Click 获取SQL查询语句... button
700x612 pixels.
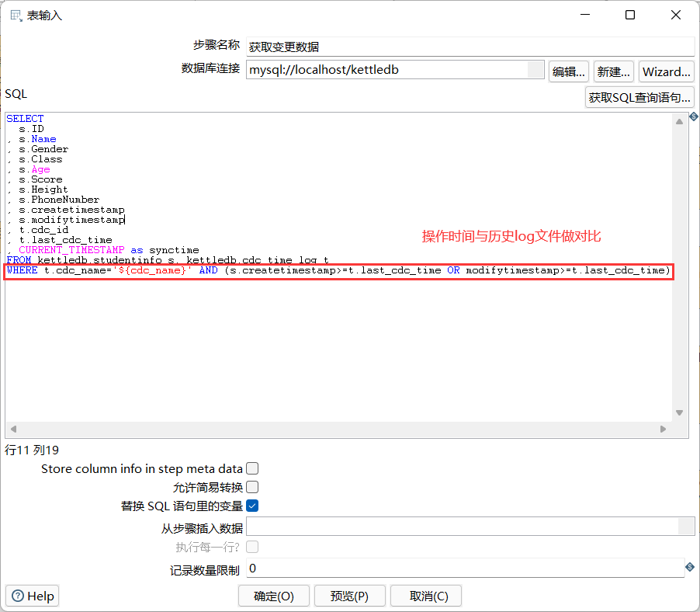tap(639, 97)
